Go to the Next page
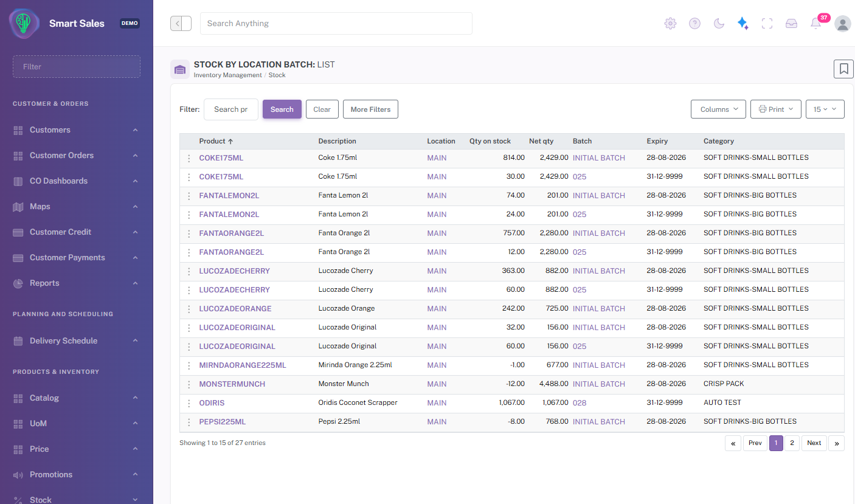 tap(814, 443)
